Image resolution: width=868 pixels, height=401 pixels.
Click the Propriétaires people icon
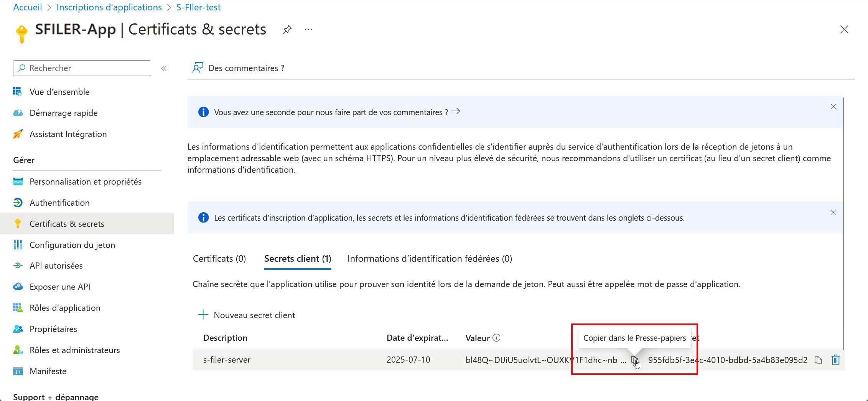click(x=18, y=329)
